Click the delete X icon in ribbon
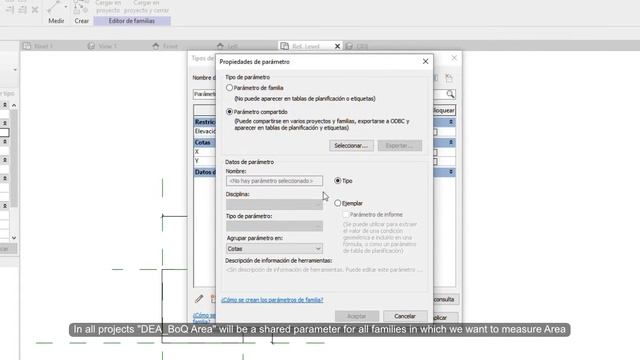 (35, 9)
